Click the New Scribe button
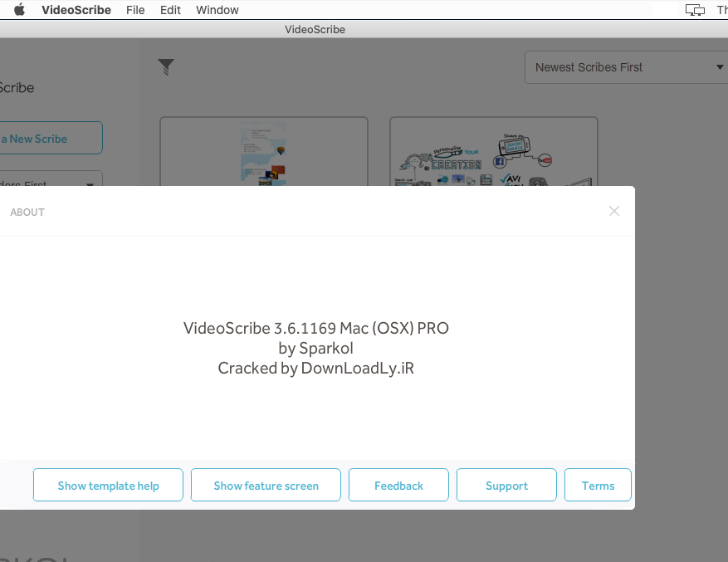The width and height of the screenshot is (728, 562). pos(51,138)
